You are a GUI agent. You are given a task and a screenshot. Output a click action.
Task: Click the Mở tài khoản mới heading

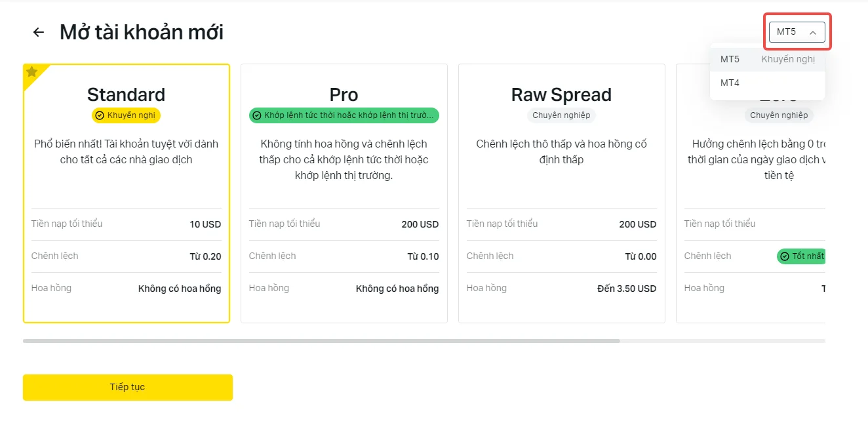click(x=142, y=32)
